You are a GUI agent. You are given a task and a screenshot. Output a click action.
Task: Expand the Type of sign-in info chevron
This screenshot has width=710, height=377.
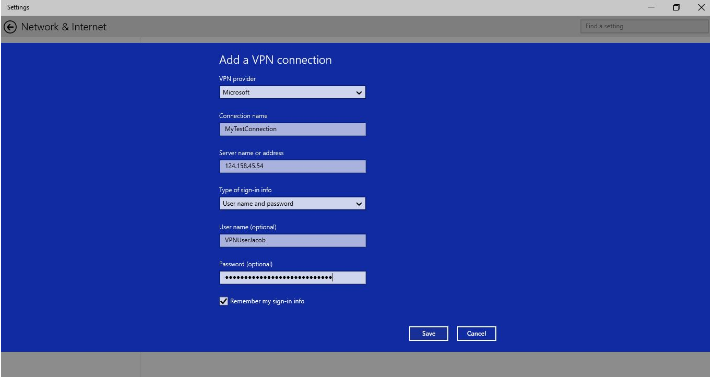(359, 204)
